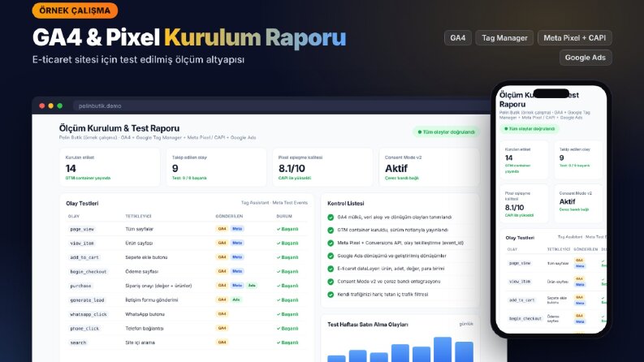
Task: Click the GA4 badge in desktop page_view row
Action: 223,229
